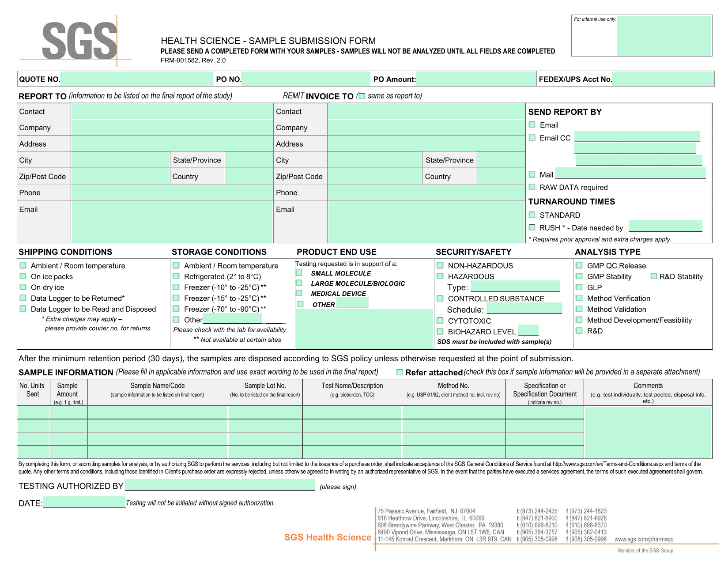Check Data Logger to be Read and Disposed
This screenshot has width=728, height=563.
(23, 309)
